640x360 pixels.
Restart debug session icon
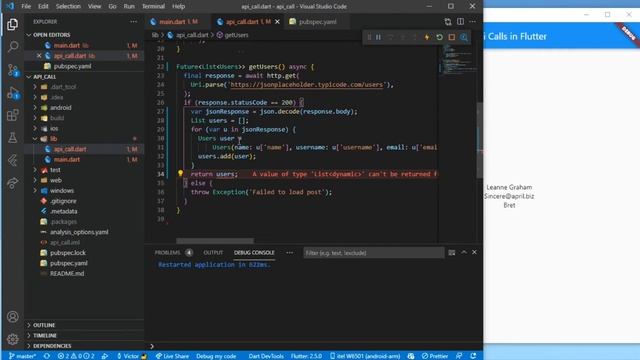pyautogui.click(x=439, y=37)
